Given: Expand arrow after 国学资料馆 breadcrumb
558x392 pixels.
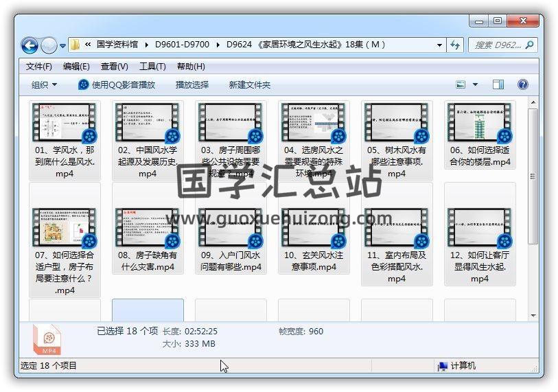Looking at the screenshot, I should pyautogui.click(x=147, y=45).
